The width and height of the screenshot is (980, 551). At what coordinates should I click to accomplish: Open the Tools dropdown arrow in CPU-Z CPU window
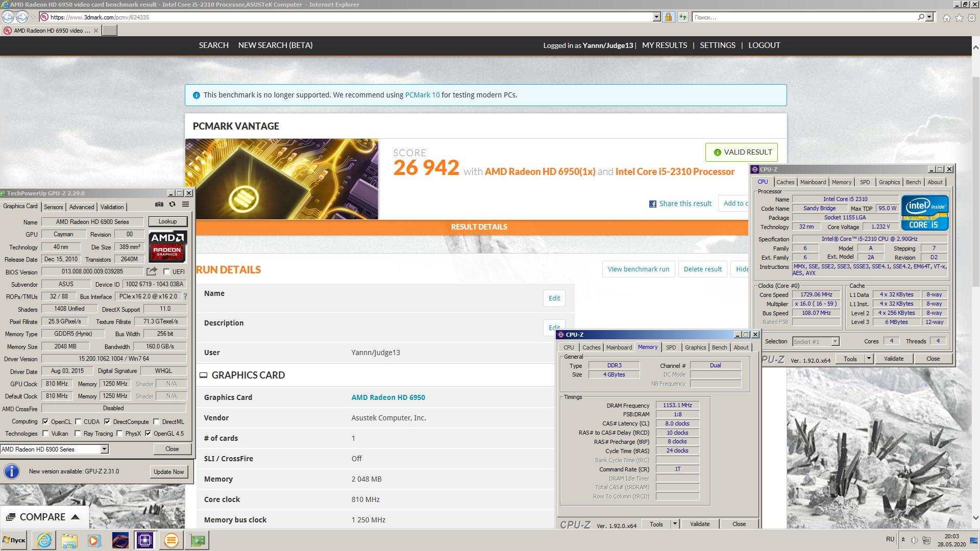pos(869,359)
